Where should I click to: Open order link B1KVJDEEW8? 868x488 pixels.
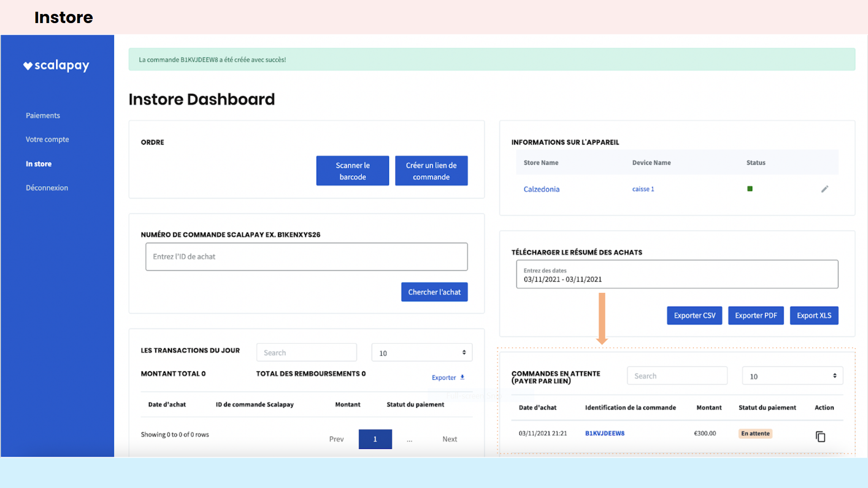click(604, 433)
